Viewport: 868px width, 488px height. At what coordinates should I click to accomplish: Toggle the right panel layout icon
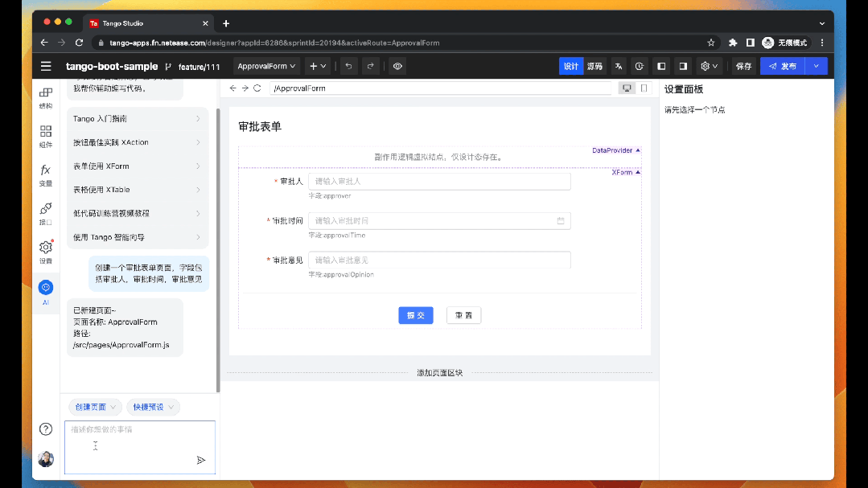(683, 67)
